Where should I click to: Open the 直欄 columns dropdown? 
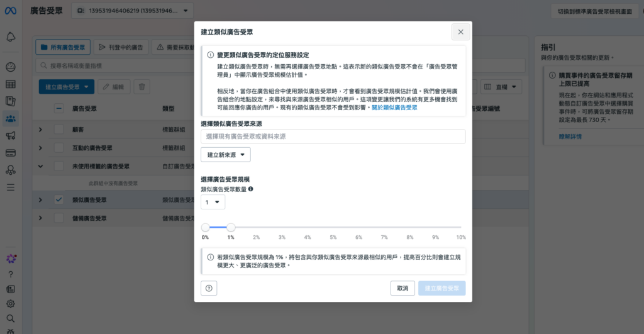501,87
